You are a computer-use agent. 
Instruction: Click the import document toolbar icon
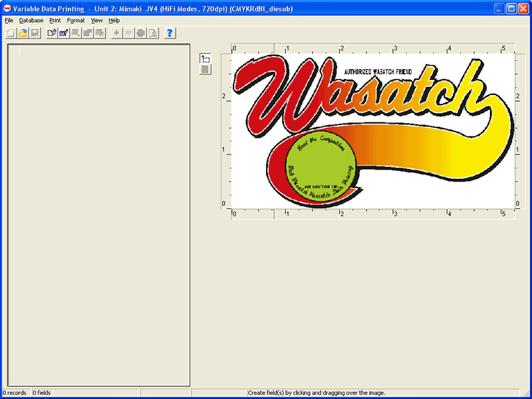tap(52, 33)
